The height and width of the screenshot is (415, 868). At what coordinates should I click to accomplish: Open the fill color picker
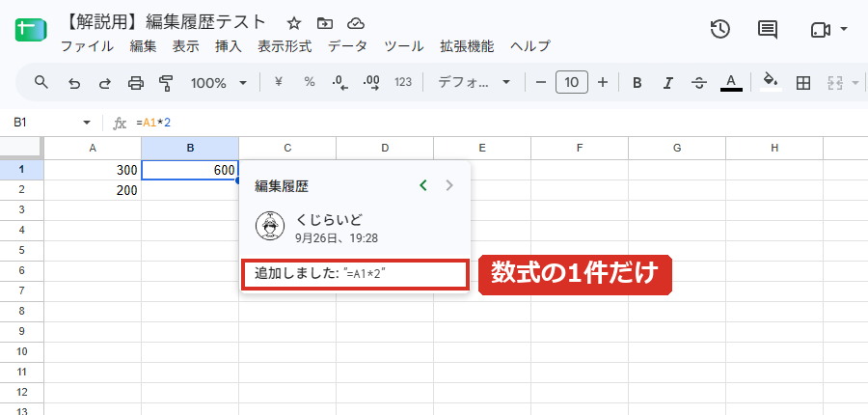[771, 82]
